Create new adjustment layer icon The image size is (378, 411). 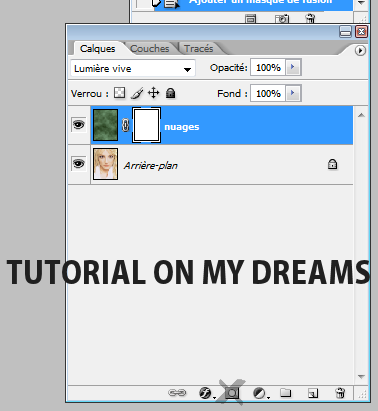[260, 393]
